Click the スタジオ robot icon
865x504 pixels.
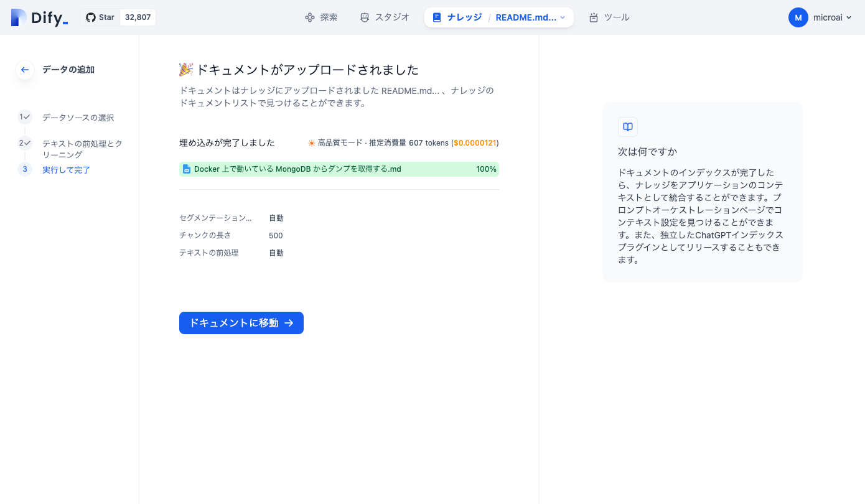click(365, 17)
